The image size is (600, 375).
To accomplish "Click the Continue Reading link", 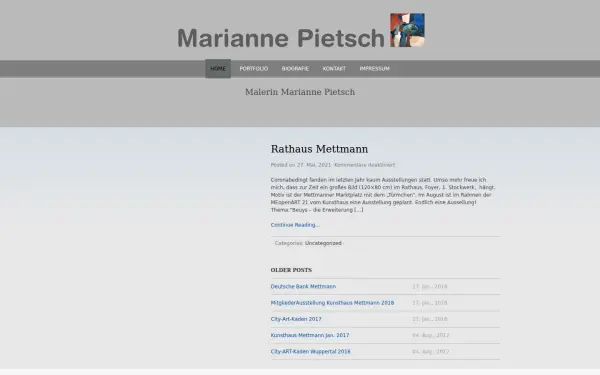I will click(295, 225).
